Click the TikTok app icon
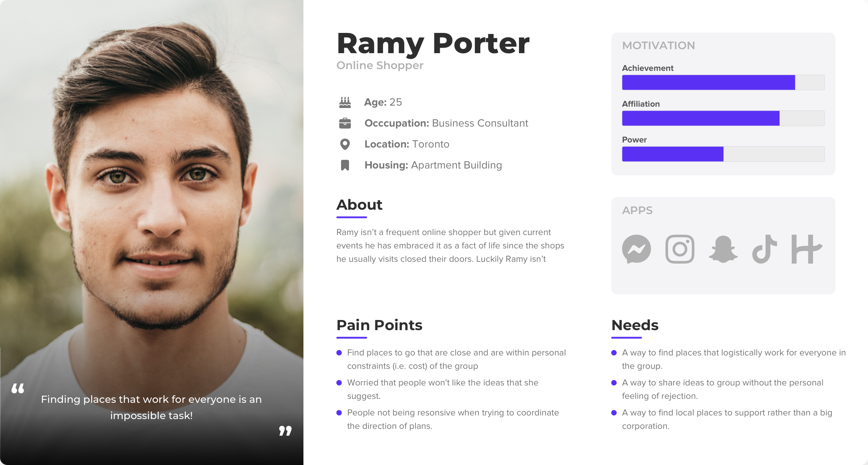This screenshot has height=465, width=868. (x=765, y=249)
